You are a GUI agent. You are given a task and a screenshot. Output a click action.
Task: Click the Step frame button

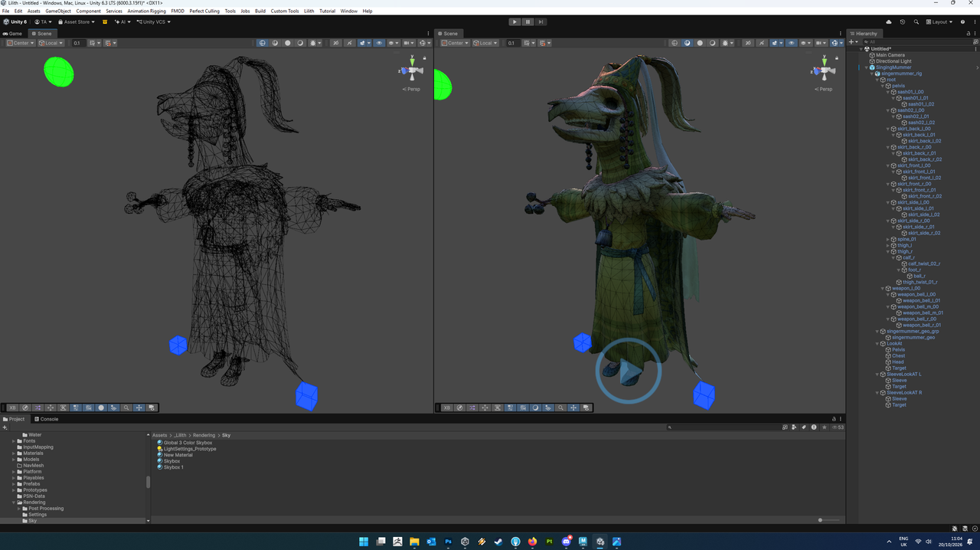pos(541,22)
